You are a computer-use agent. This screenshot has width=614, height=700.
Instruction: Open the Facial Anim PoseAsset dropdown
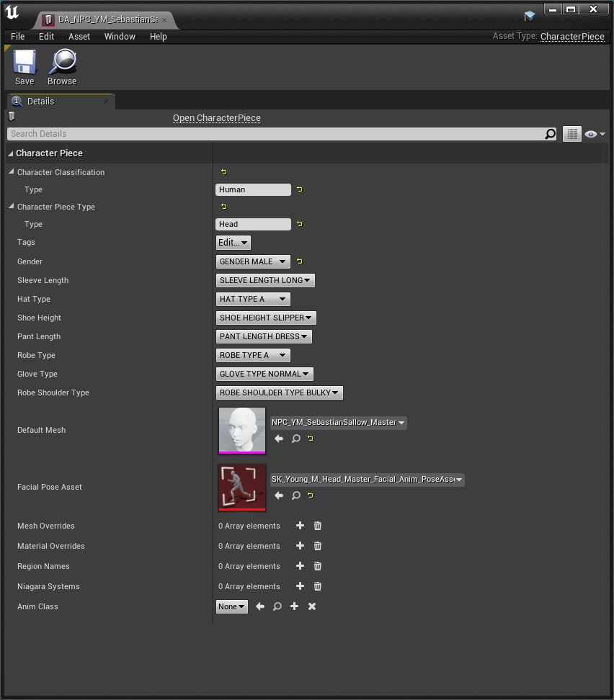[x=368, y=479]
